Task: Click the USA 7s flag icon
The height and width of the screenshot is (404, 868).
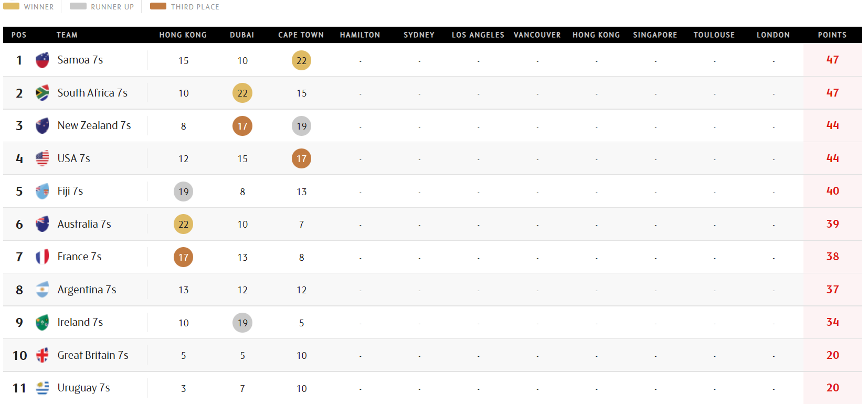Action: 42,158
